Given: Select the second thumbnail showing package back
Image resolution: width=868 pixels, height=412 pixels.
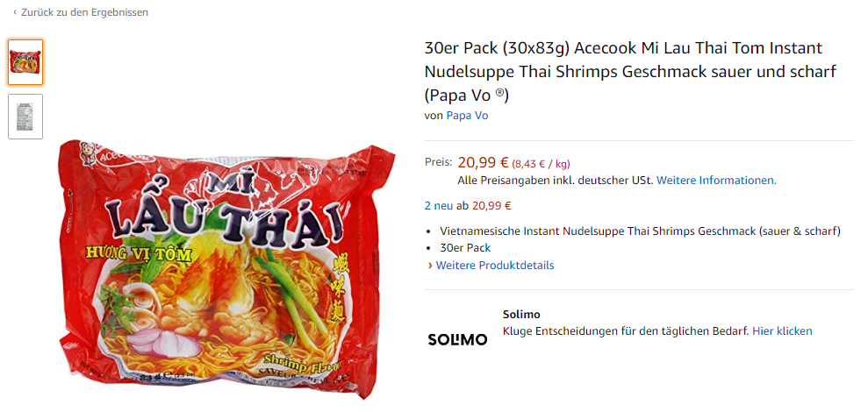Looking at the screenshot, I should tap(25, 117).
